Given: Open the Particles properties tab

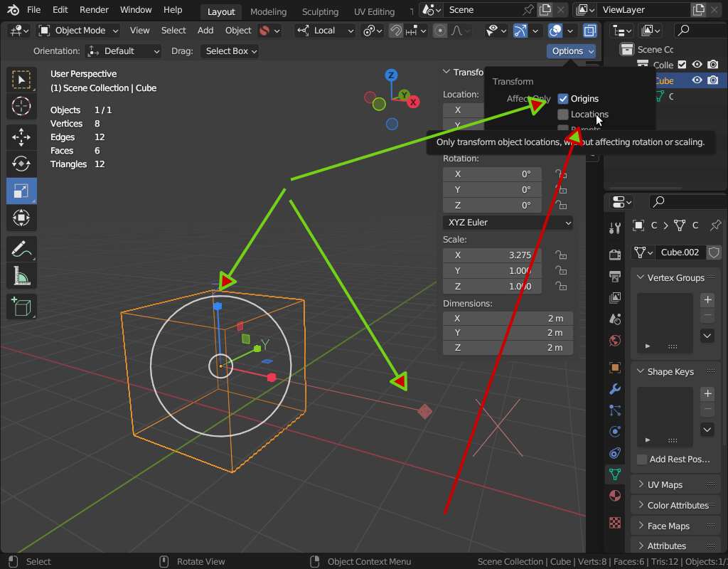Looking at the screenshot, I should pyautogui.click(x=615, y=410).
